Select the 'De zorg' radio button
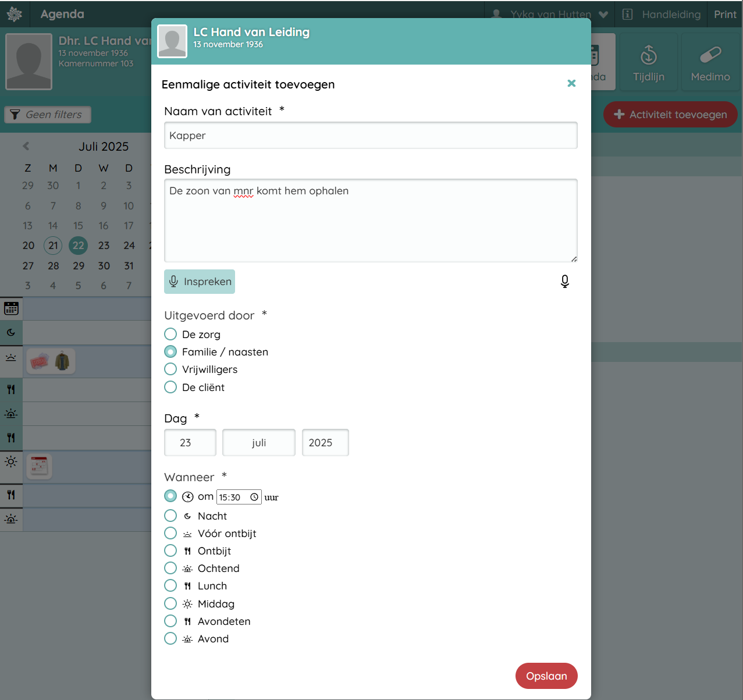 tap(170, 334)
